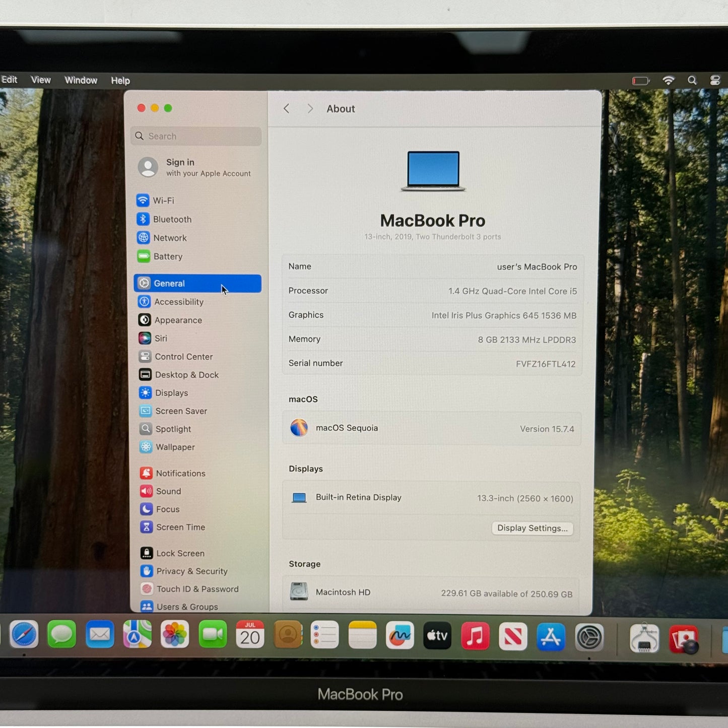Open Notes from the Dock
This screenshot has height=728, width=728.
362,635
